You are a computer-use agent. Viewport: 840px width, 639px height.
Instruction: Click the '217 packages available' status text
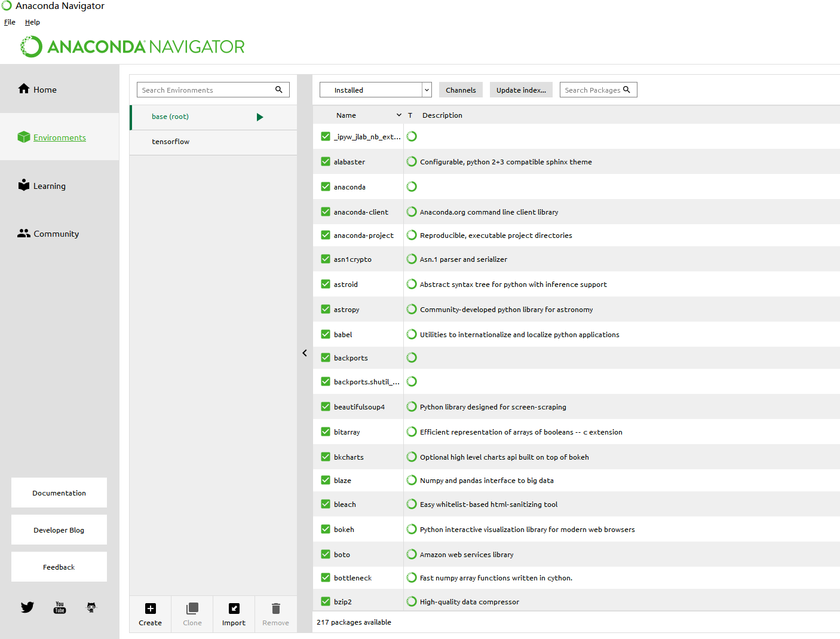[354, 622]
